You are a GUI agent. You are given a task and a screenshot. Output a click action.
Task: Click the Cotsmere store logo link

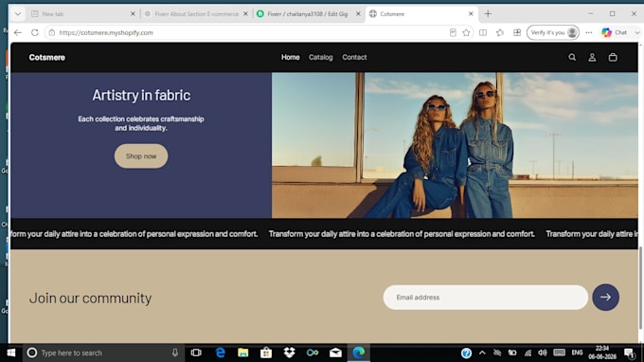[46, 57]
